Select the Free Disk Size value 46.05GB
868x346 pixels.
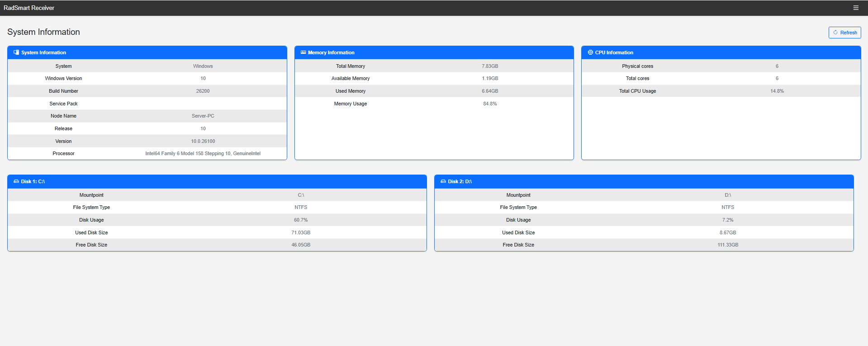[301, 245]
